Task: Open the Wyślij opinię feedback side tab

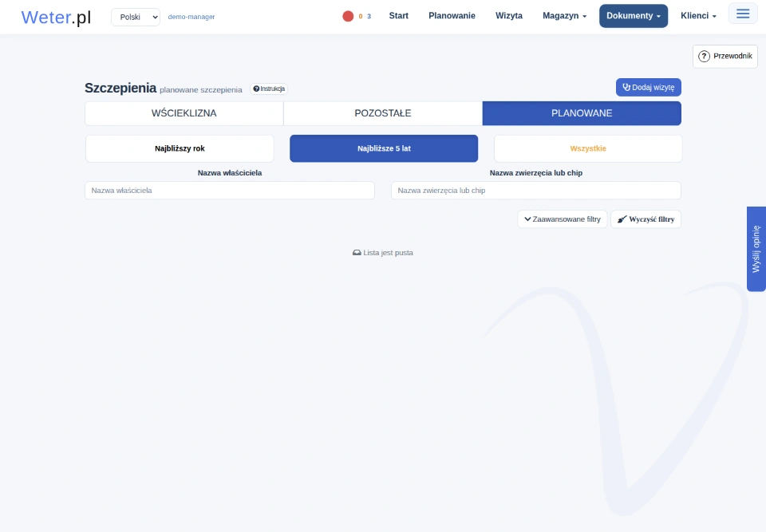Action: [756, 249]
